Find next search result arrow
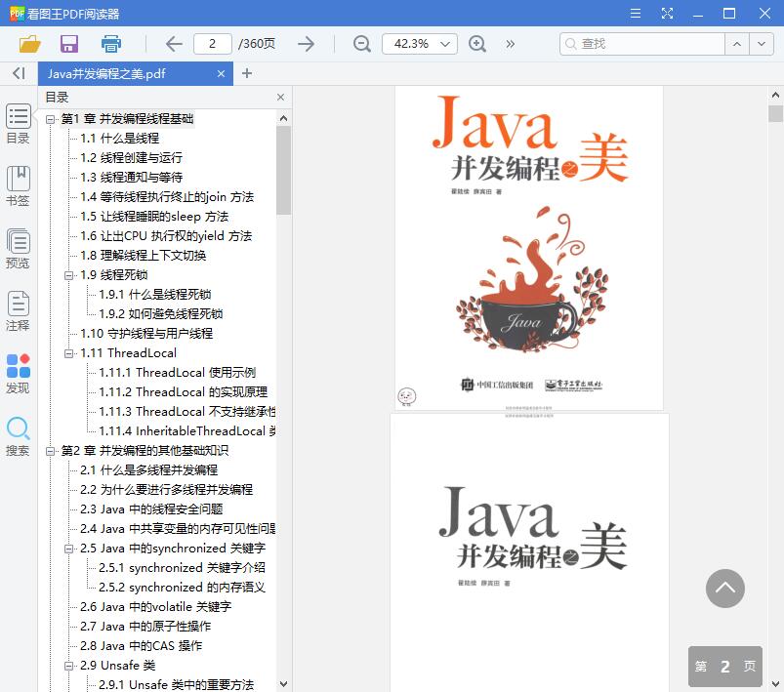 (762, 44)
